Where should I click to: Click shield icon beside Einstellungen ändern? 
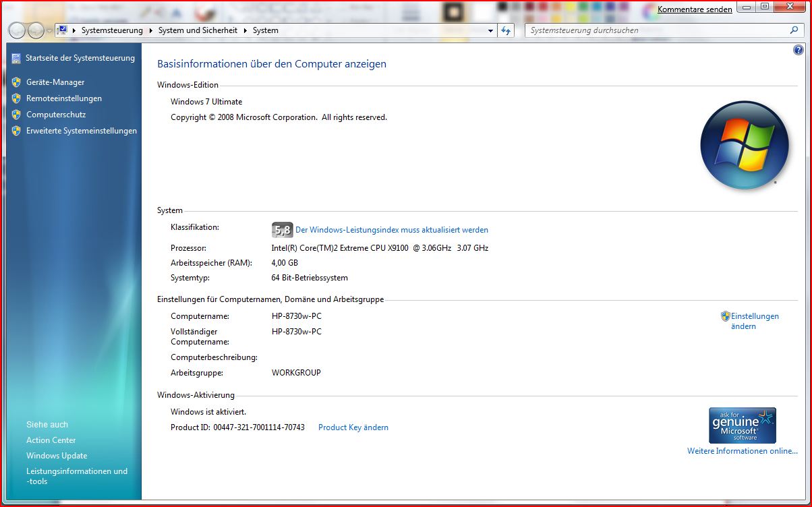tap(726, 316)
